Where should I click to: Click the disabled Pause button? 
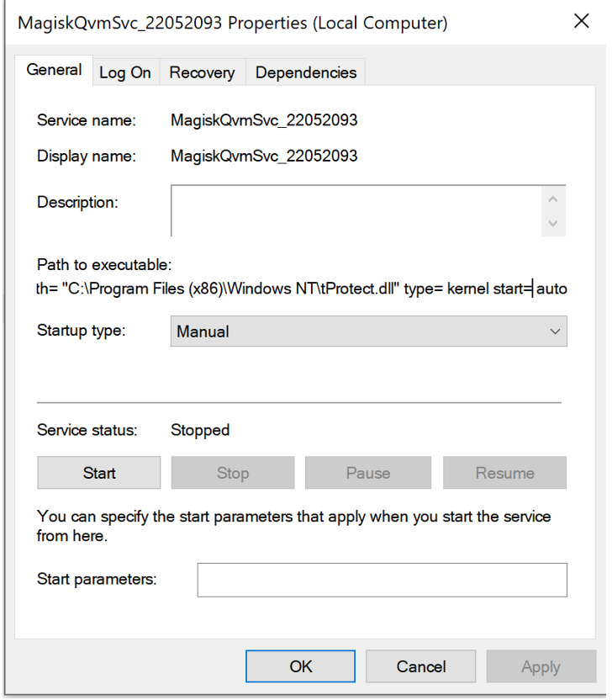click(367, 473)
